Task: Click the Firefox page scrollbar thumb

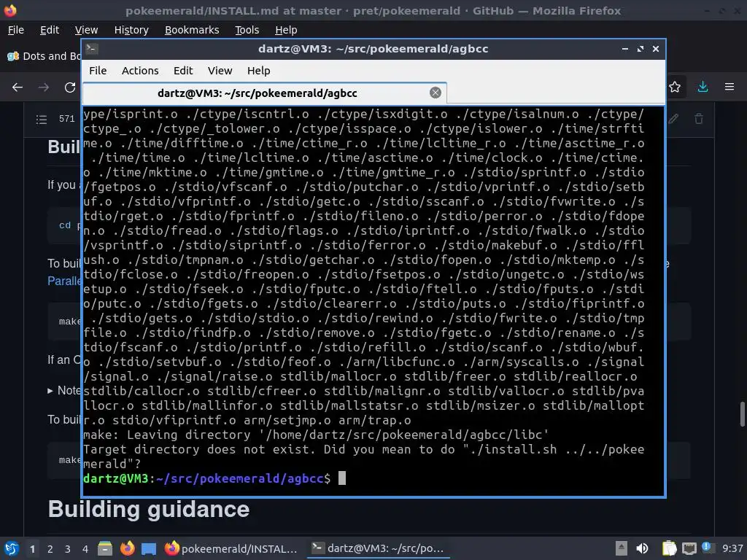Action: click(x=742, y=414)
